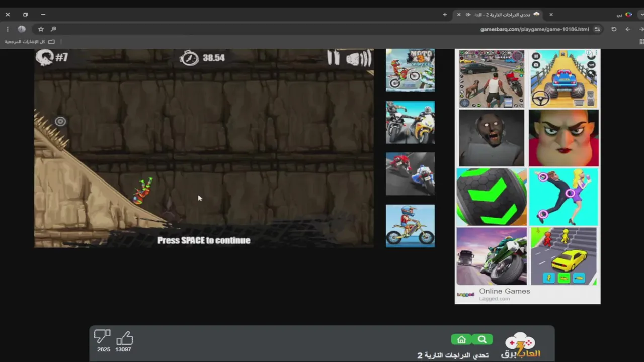The width and height of the screenshot is (644, 362).
Task: Go to the site home button
Action: click(x=461, y=340)
